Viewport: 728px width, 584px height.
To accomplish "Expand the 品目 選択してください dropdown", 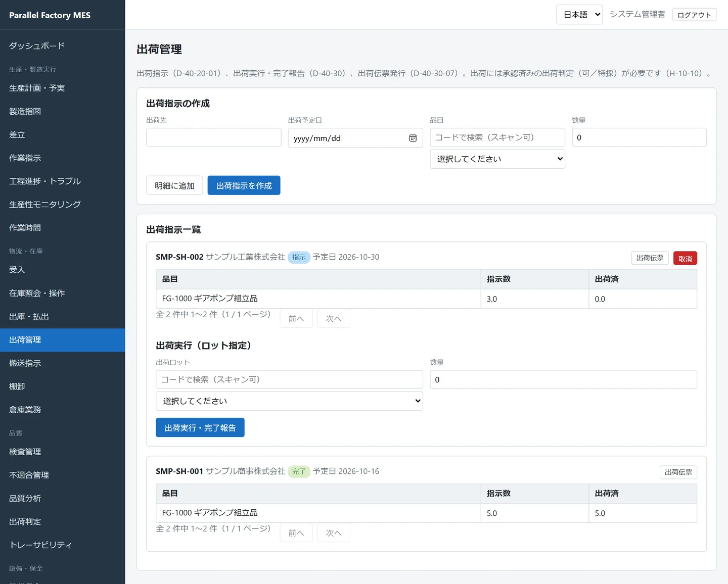I will pyautogui.click(x=497, y=159).
